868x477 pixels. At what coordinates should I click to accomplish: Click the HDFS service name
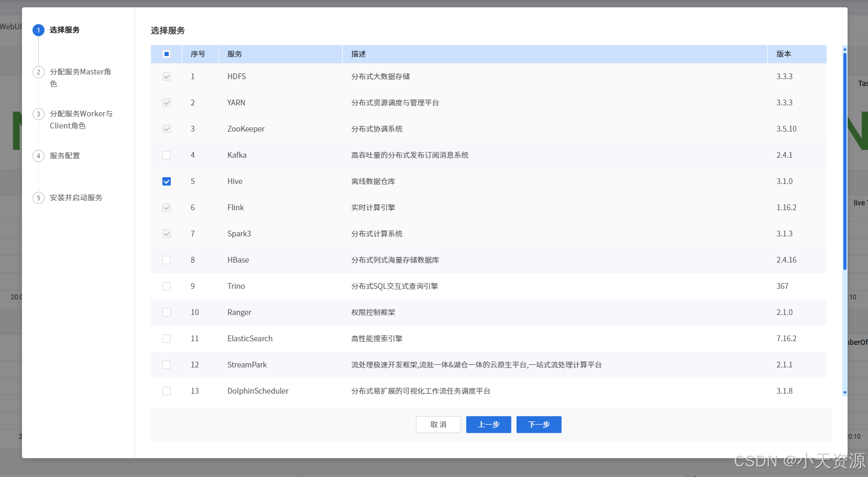(x=237, y=77)
